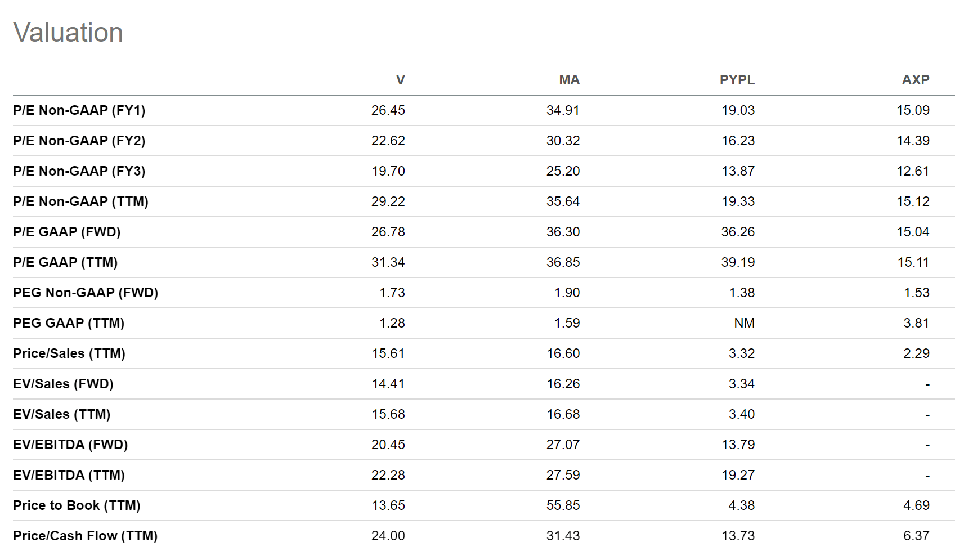Click Visa's 31.34 P/E GAAP (TTM) value
The width and height of the screenshot is (955, 560).
click(388, 262)
